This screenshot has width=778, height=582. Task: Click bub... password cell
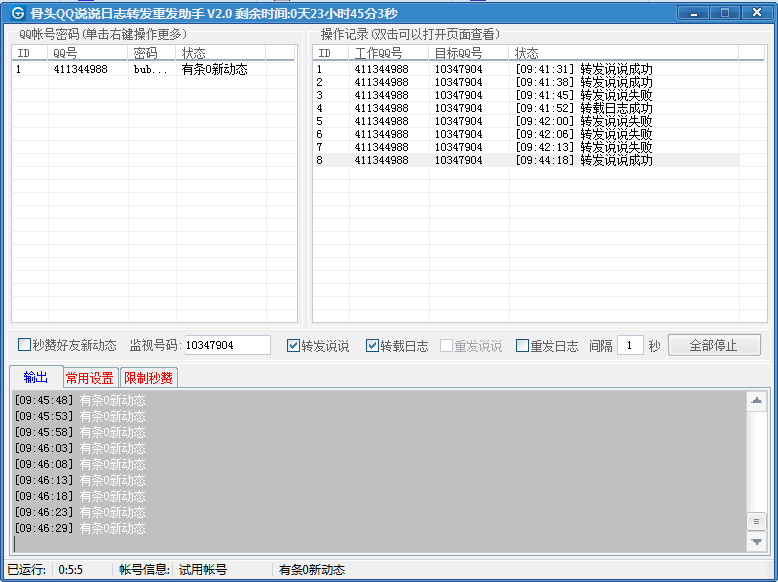tap(151, 69)
